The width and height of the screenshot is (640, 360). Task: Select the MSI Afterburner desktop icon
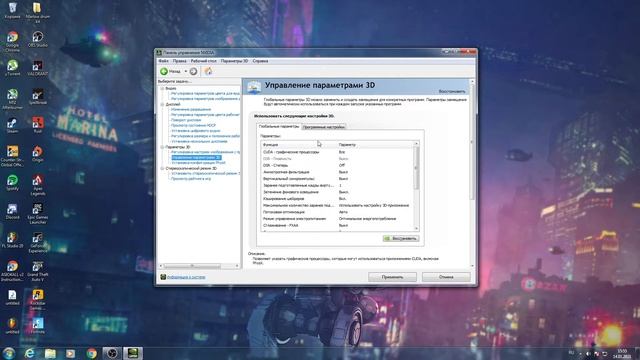point(12,98)
